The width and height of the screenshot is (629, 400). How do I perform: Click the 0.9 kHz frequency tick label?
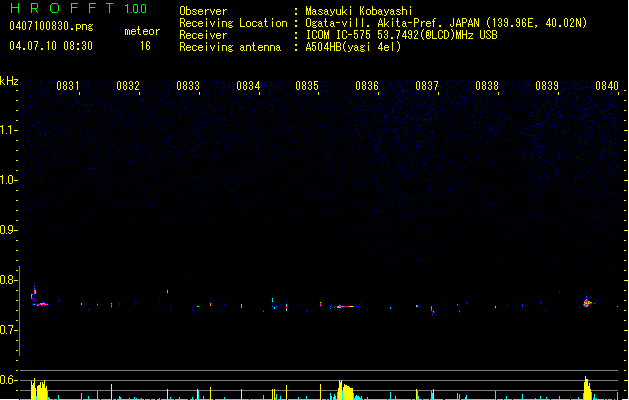point(8,230)
